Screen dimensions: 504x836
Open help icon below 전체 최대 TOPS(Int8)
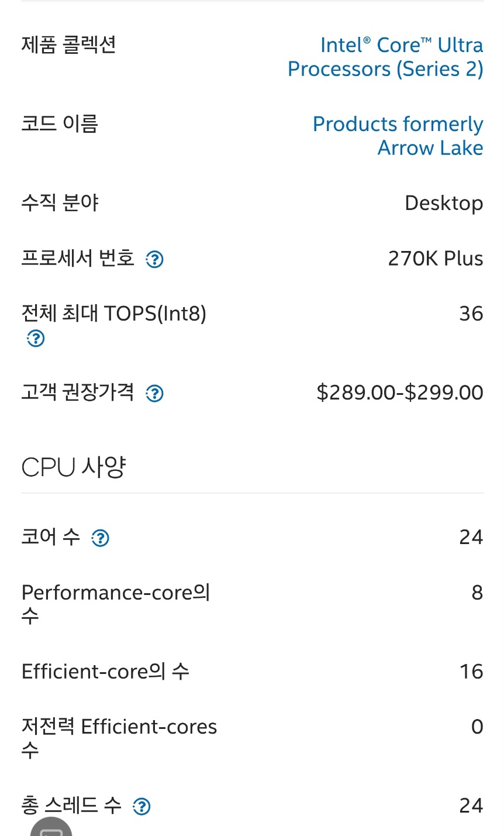coord(36,338)
